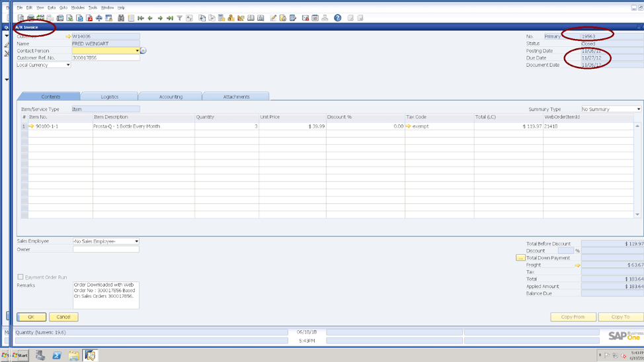This screenshot has width=644, height=362.
Task: Click the Customer Ref. No. field
Action: click(x=106, y=58)
